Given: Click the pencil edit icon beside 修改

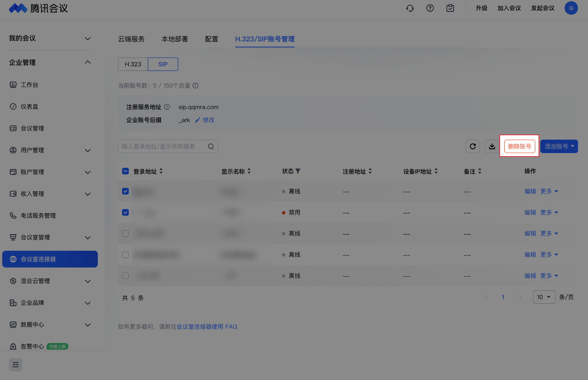Looking at the screenshot, I should [x=197, y=120].
